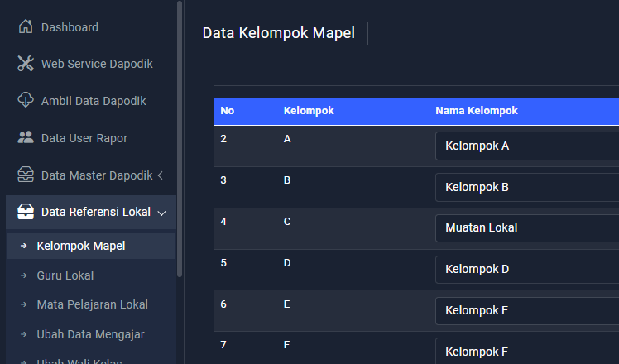Expand the Data Master Dapodik chevron
This screenshot has height=364, width=619.
(x=160, y=175)
